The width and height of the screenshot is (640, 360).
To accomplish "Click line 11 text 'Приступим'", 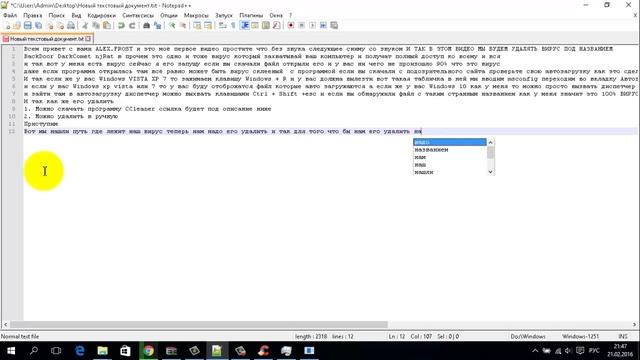I will 41,124.
